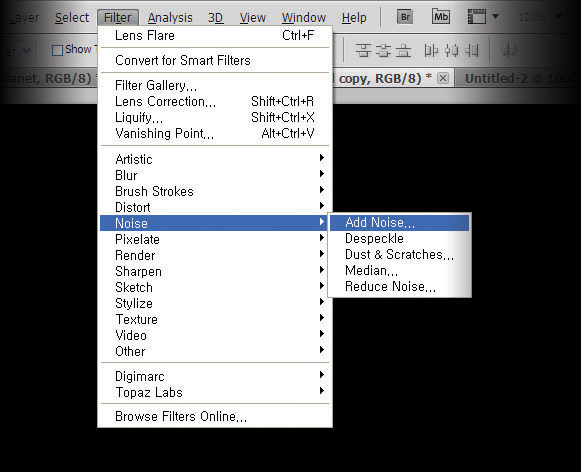Click the align horizontal centers icon
Image resolution: width=581 pixels, height=472 pixels.
451,50
